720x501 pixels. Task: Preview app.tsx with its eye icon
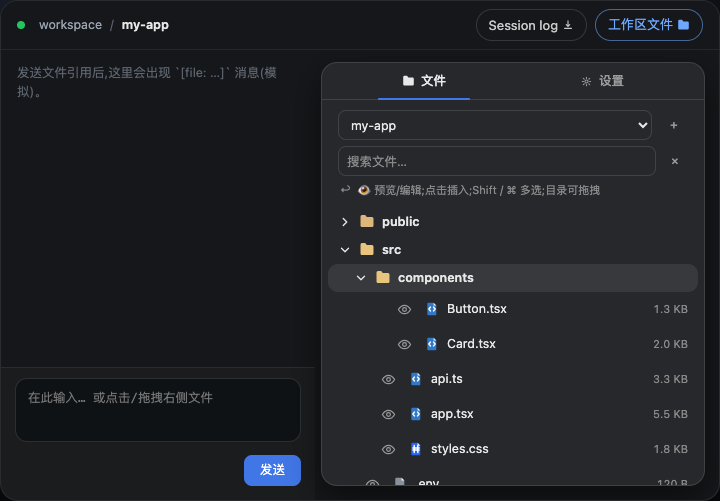pyautogui.click(x=388, y=414)
